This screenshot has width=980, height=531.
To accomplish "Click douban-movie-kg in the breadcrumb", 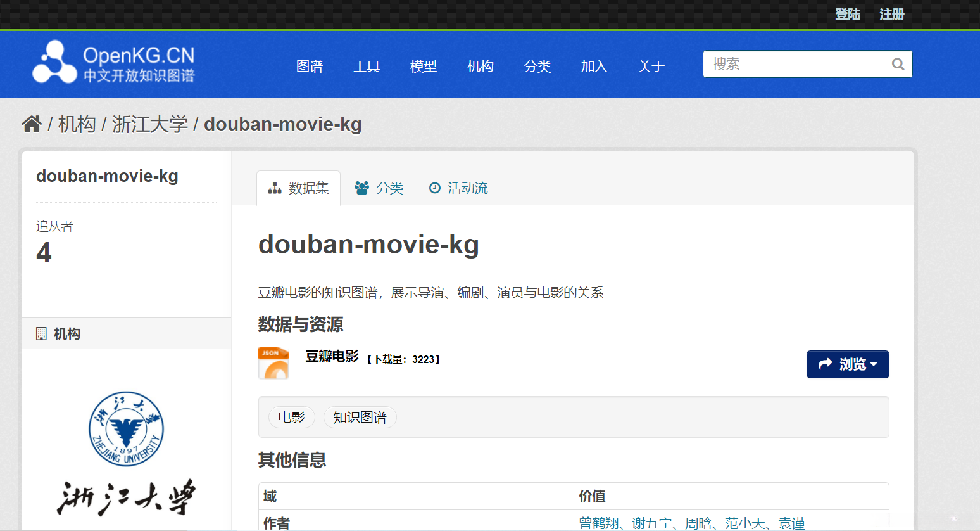I will (x=283, y=124).
